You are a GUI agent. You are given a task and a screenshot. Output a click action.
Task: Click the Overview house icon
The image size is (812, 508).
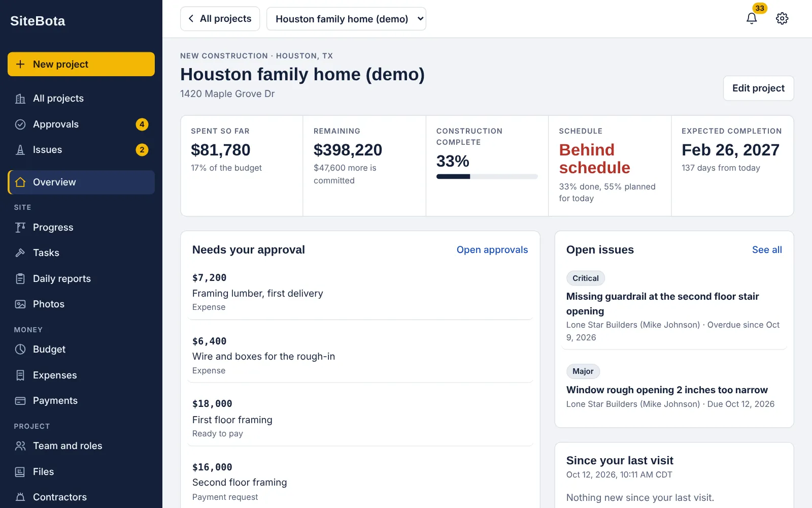coord(20,182)
